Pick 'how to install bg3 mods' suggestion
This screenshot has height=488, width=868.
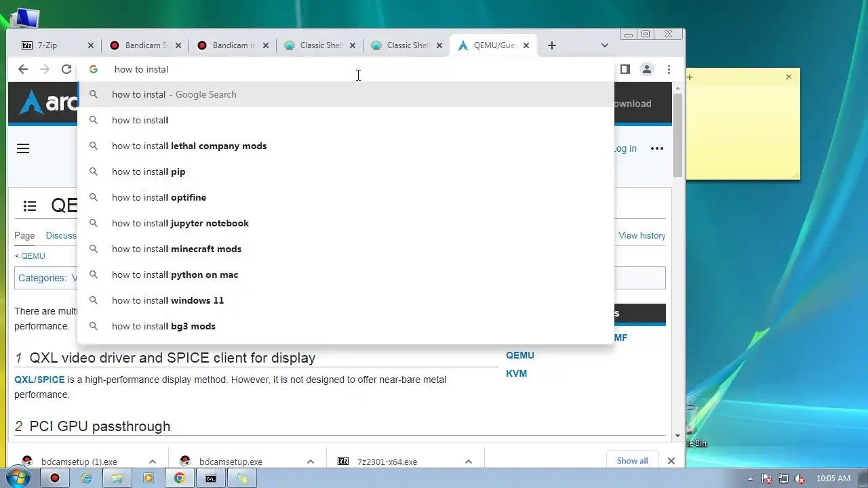[x=346, y=326]
